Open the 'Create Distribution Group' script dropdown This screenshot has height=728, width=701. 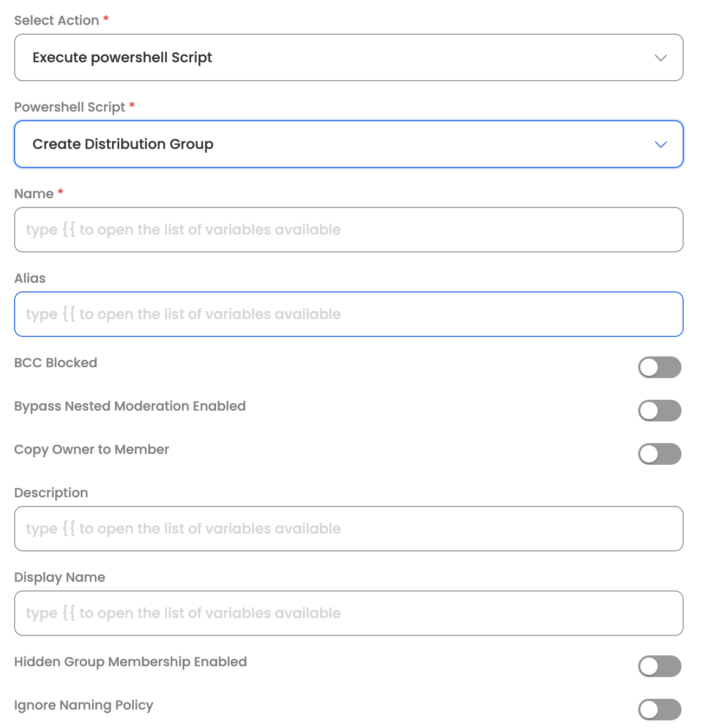tap(349, 144)
